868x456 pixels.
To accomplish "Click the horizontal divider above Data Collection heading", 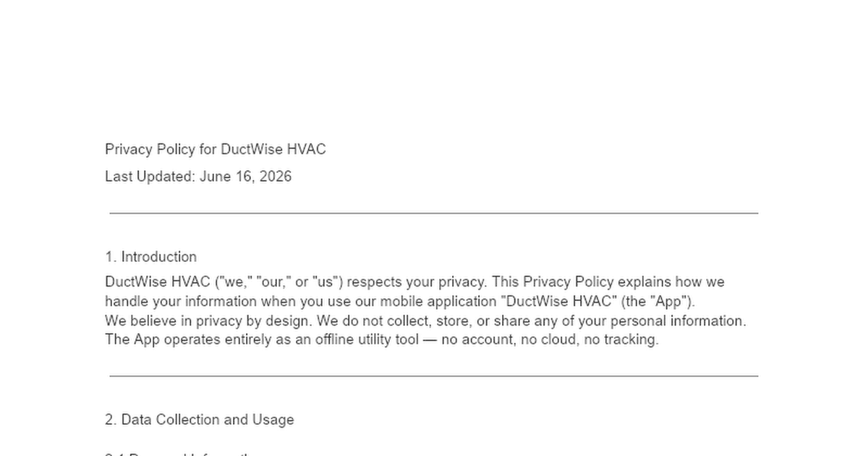I will (x=434, y=376).
